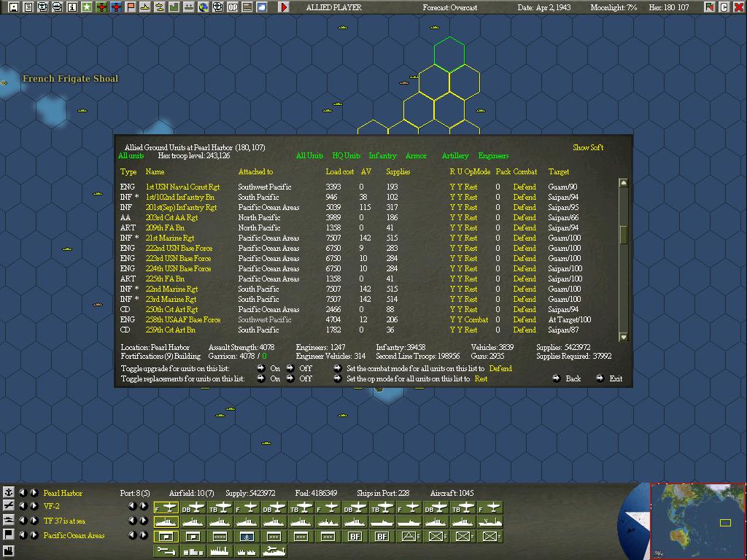This screenshot has height=560, width=747.
Task: Toggle upgrade Off arrow for listed units
Action: [290, 368]
